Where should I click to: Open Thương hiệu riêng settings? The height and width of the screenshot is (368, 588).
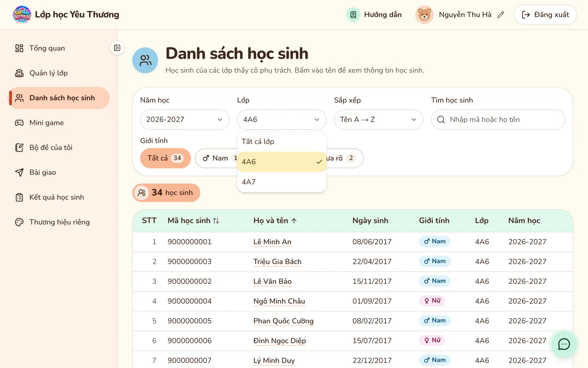[x=59, y=222]
